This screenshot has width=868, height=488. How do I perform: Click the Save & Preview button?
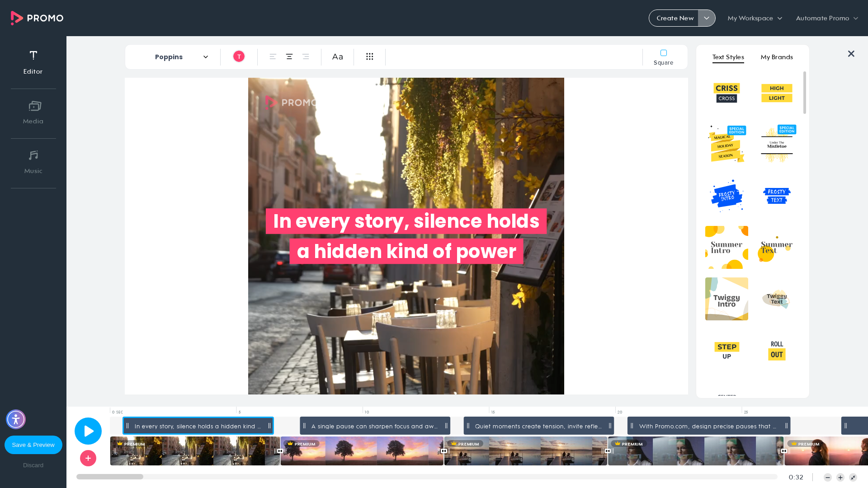click(x=33, y=445)
